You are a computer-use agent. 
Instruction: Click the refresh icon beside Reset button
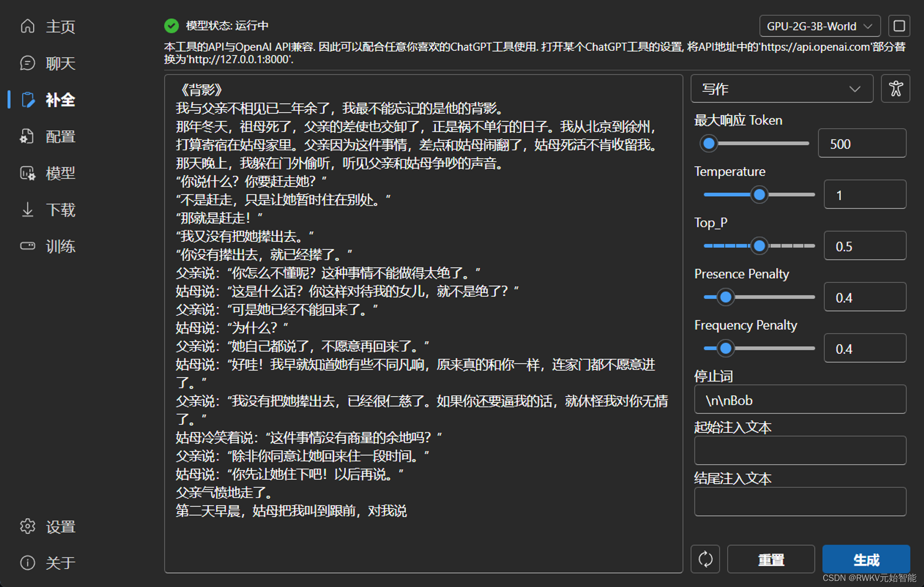pyautogui.click(x=705, y=559)
